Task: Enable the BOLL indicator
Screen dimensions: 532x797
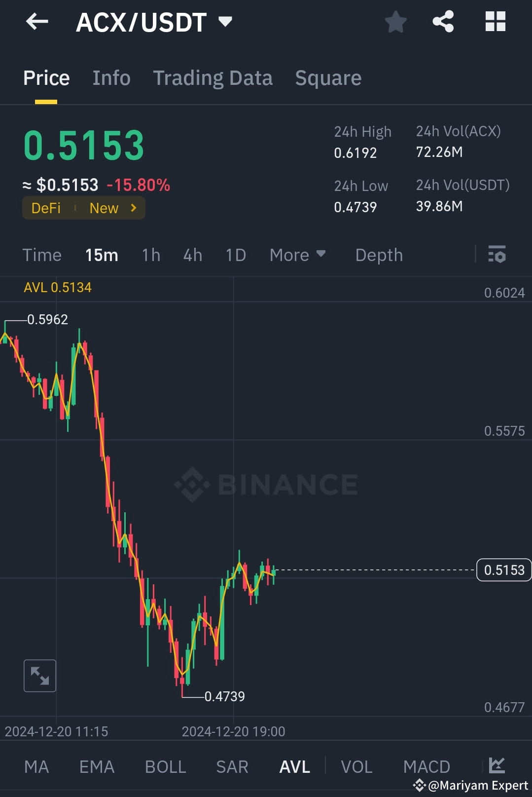Action: pos(165,766)
